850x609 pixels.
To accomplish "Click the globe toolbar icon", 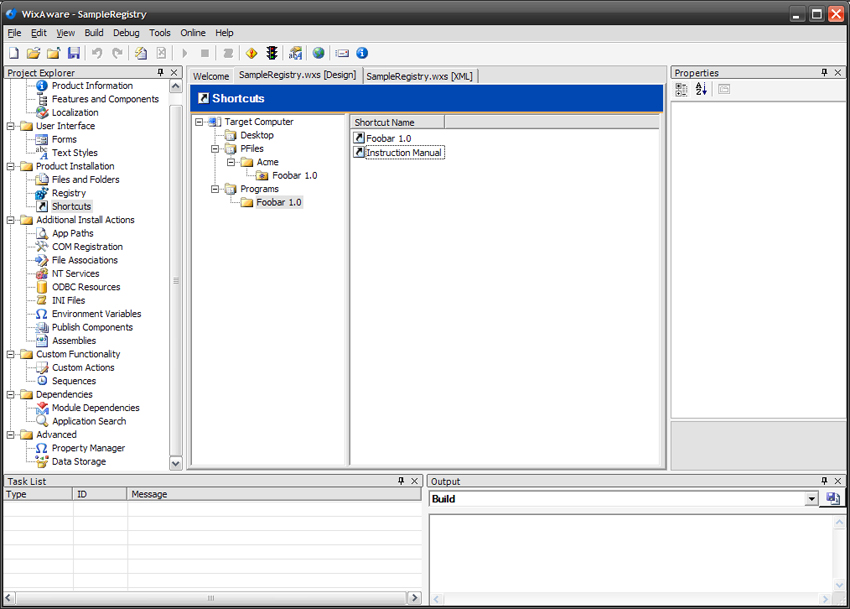I will click(319, 53).
